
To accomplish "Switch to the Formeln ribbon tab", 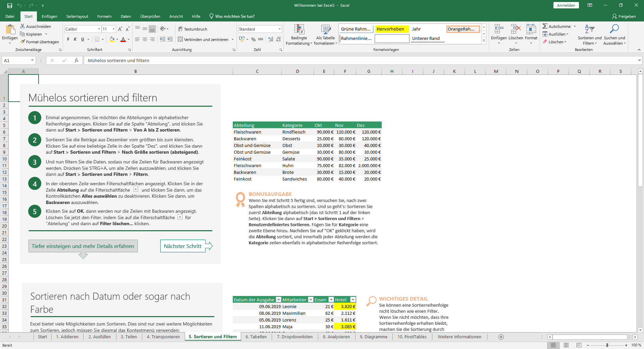I will click(104, 16).
